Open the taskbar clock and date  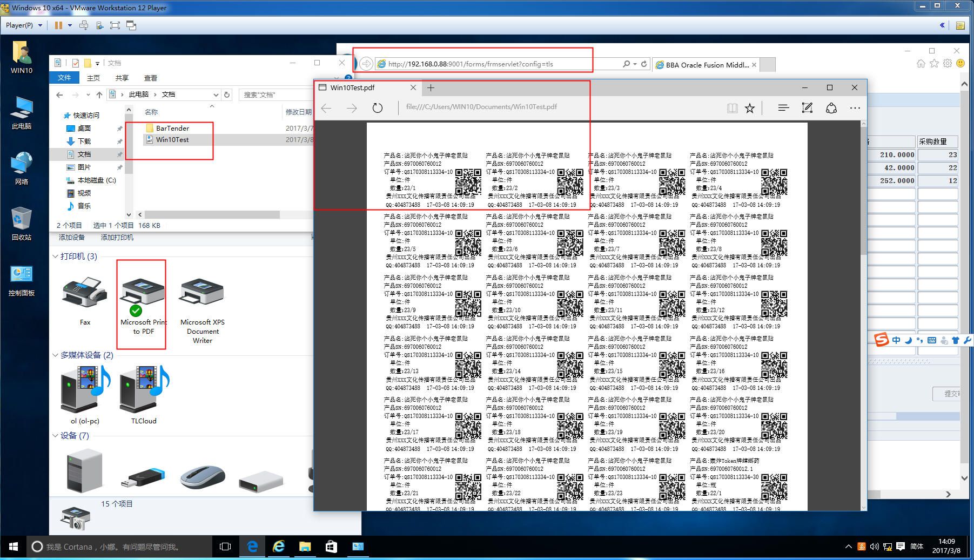(946, 546)
